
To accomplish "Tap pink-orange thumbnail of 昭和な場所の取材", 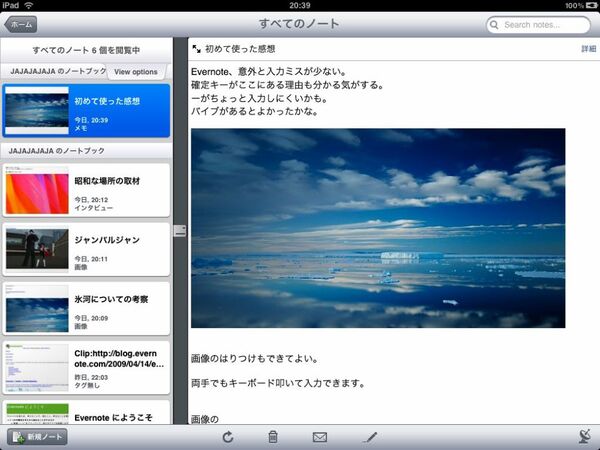I will (37, 190).
